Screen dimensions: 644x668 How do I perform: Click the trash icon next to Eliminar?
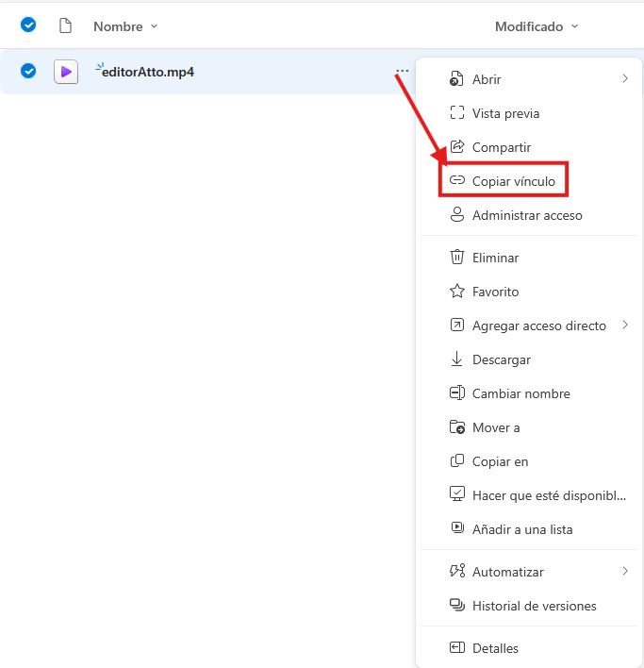(457, 258)
